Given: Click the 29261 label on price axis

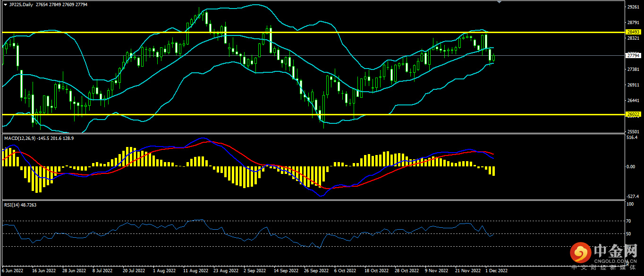Looking at the screenshot, I should click(632, 7).
